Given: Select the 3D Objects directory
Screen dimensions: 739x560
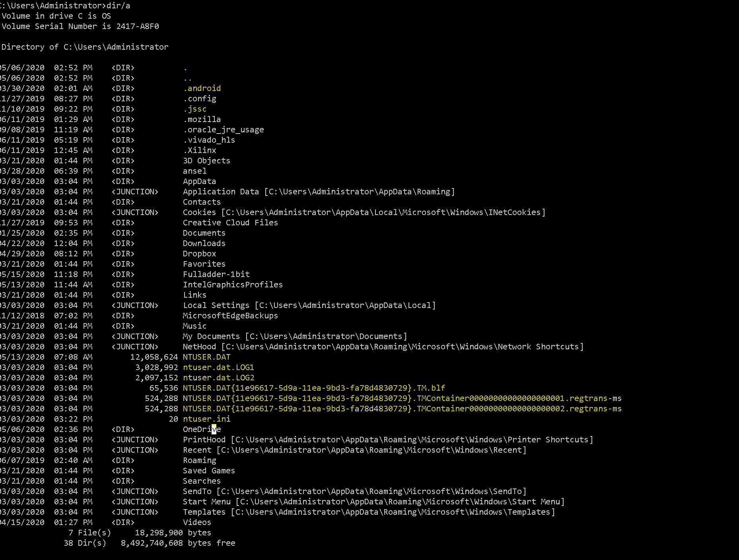Looking at the screenshot, I should [x=206, y=161].
